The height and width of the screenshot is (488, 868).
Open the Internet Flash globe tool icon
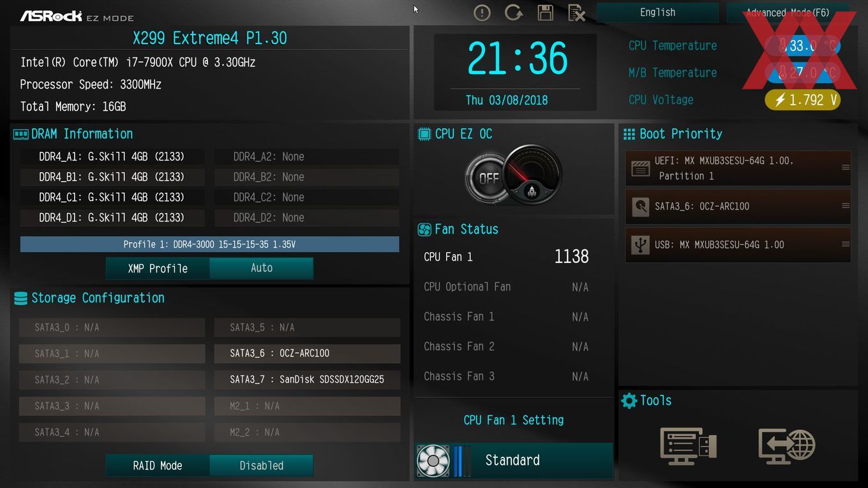pyautogui.click(x=787, y=446)
